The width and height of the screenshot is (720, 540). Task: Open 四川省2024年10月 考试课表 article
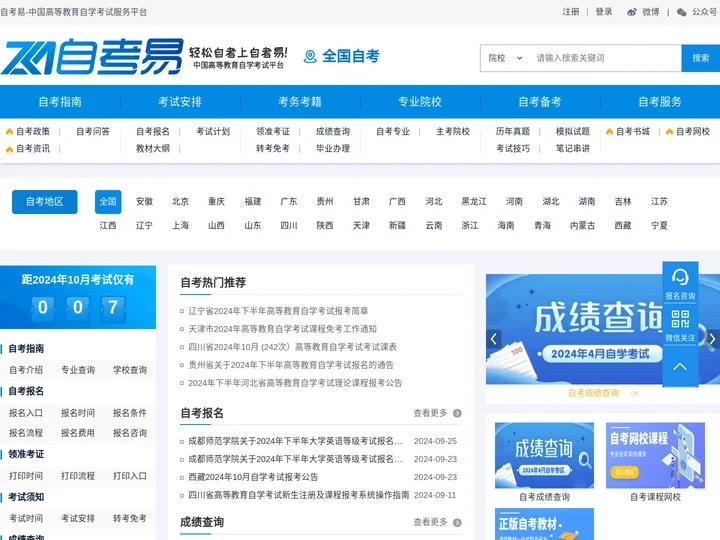(x=292, y=347)
